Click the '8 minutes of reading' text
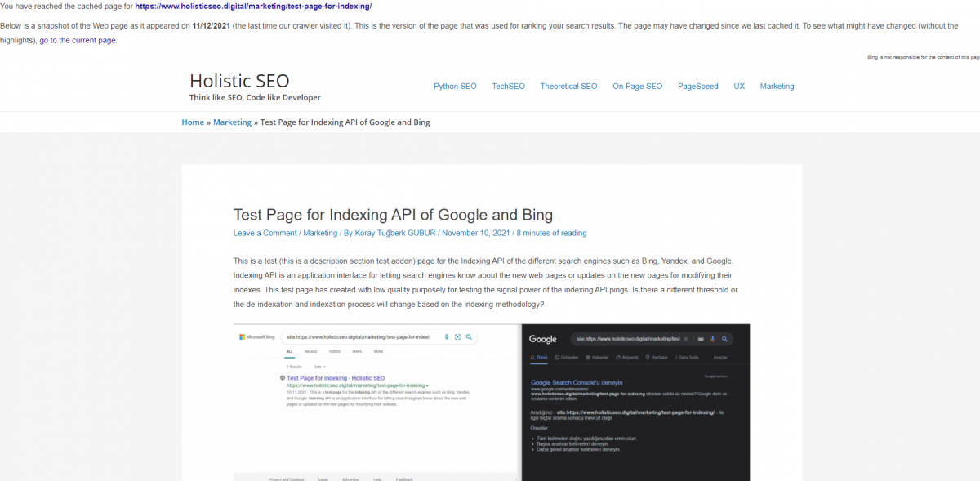 [551, 233]
